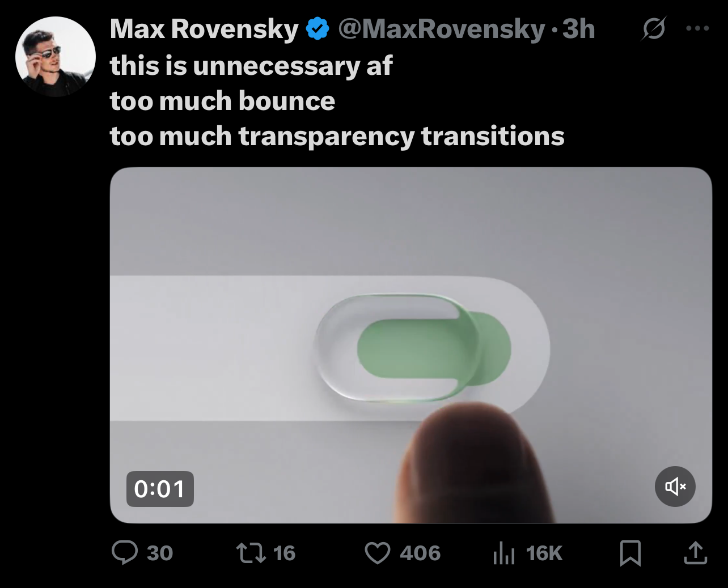Open the post permalink via the 3h timestamp
The image size is (728, 588).
tap(579, 28)
